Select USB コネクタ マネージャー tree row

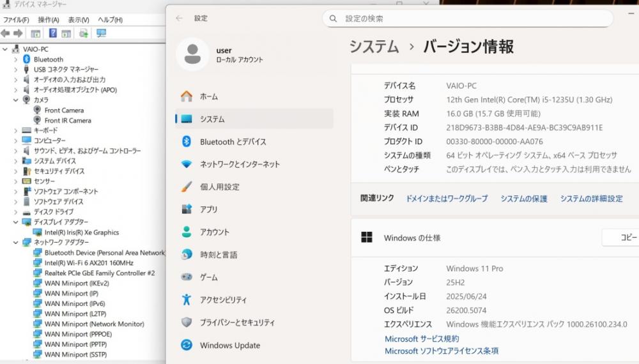coord(66,69)
